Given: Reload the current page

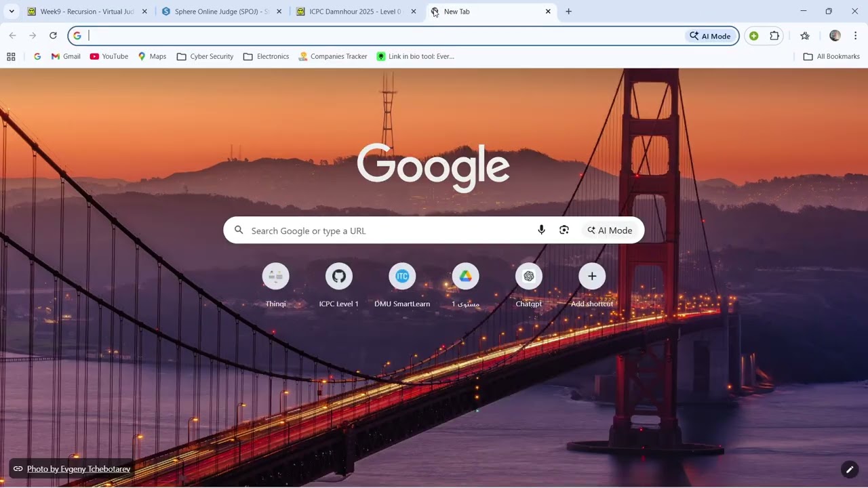Looking at the screenshot, I should click(53, 36).
